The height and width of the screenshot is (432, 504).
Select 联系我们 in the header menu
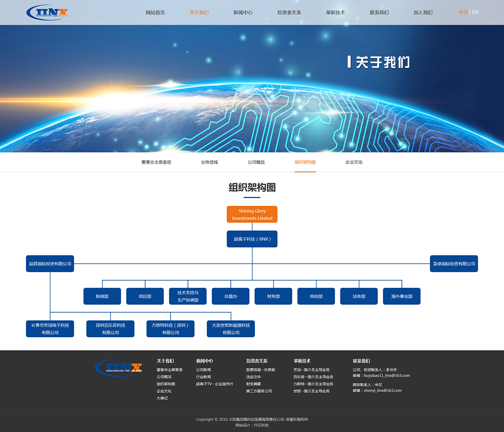click(x=379, y=13)
